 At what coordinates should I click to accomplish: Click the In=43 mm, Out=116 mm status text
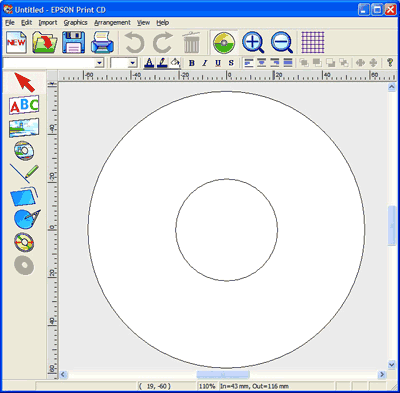254,386
